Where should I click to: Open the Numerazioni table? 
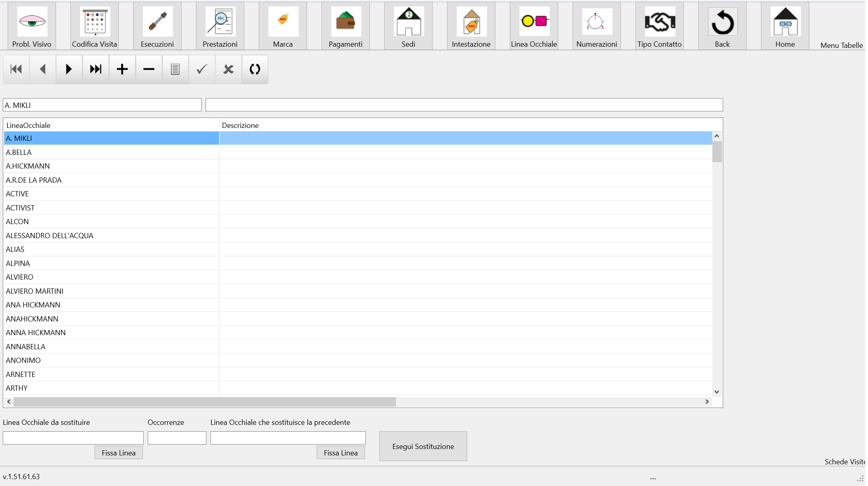click(x=597, y=26)
